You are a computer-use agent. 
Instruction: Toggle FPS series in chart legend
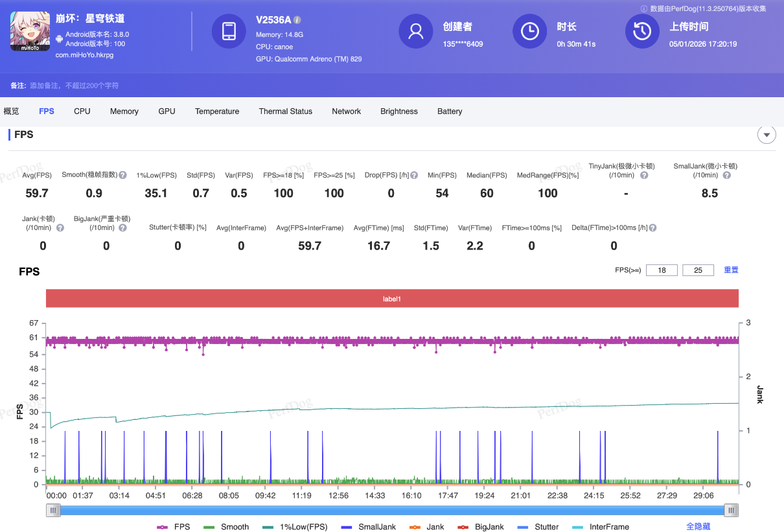coord(174,527)
